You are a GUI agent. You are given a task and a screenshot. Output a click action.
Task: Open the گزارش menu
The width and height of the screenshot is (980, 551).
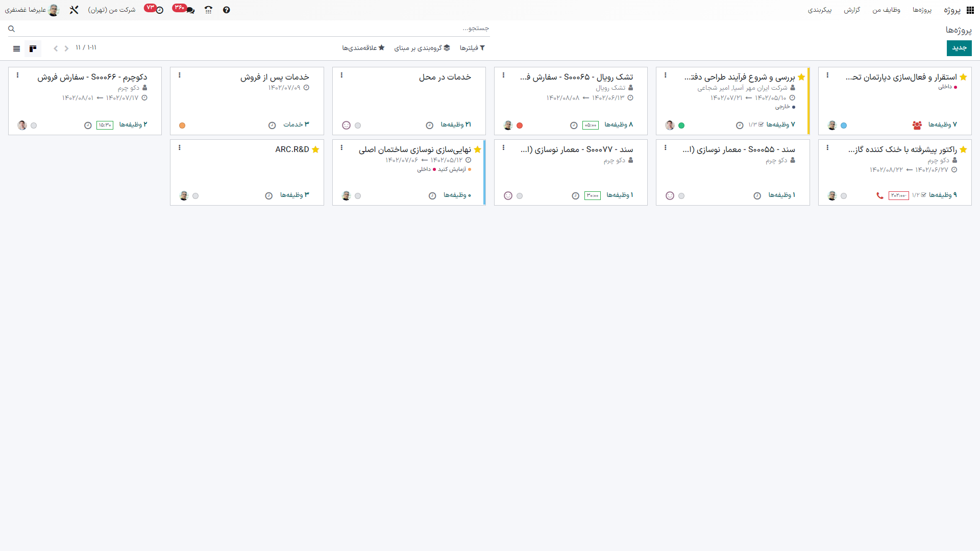(851, 10)
